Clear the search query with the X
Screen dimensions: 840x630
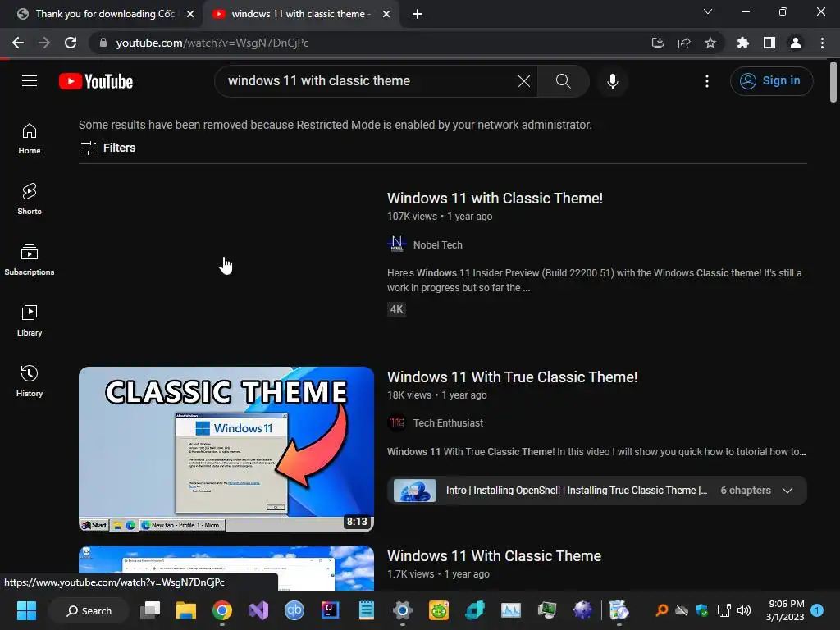coord(524,81)
